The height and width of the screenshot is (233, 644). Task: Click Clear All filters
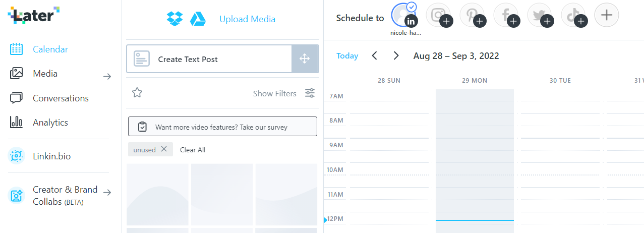point(193,150)
